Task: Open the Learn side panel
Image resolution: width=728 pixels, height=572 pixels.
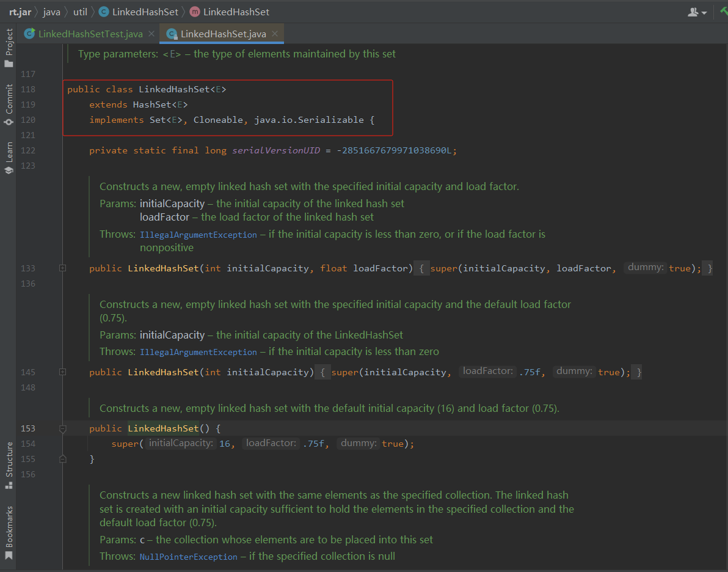Action: coord(9,158)
